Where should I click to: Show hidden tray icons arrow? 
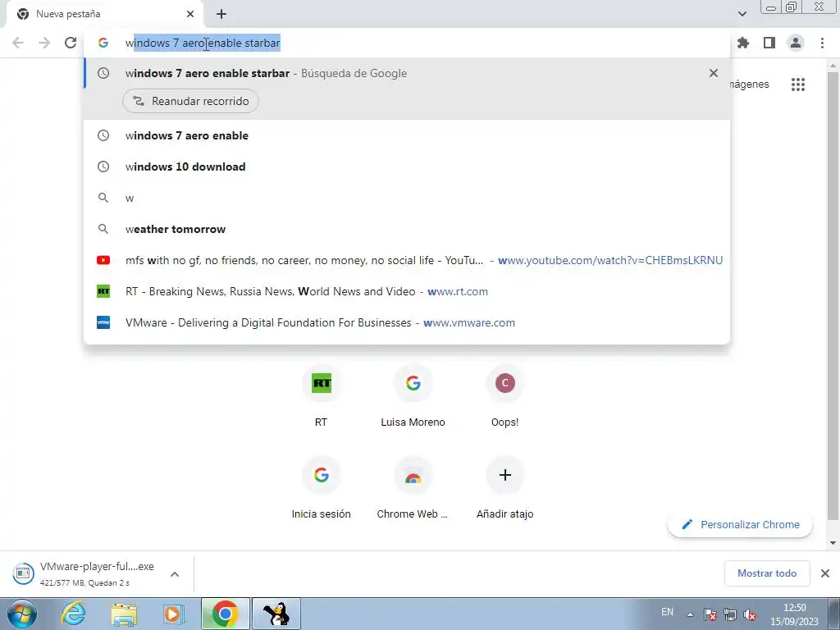coord(690,614)
